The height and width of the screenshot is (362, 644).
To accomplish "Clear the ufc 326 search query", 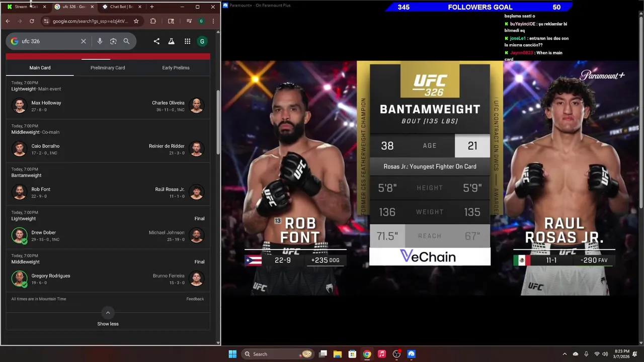I will pyautogui.click(x=84, y=41).
